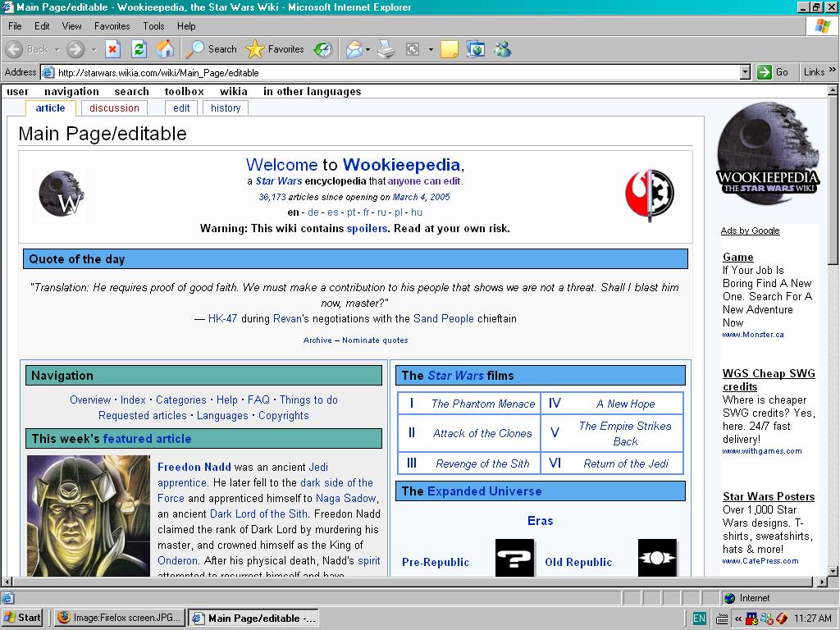Viewport: 840px width, 630px height.
Task: Open Back button history dropdown arrow
Action: [57, 49]
